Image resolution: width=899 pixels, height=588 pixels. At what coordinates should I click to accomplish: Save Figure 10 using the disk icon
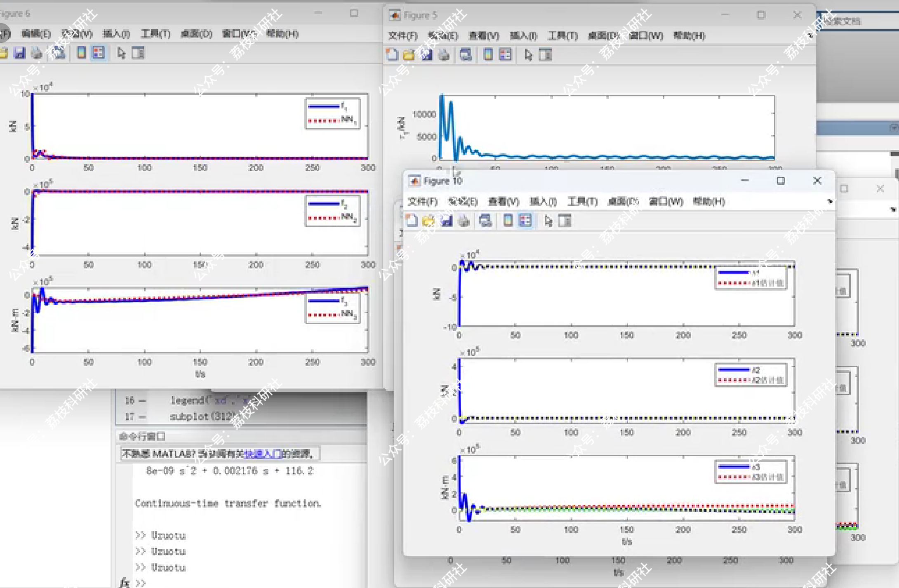tap(446, 221)
